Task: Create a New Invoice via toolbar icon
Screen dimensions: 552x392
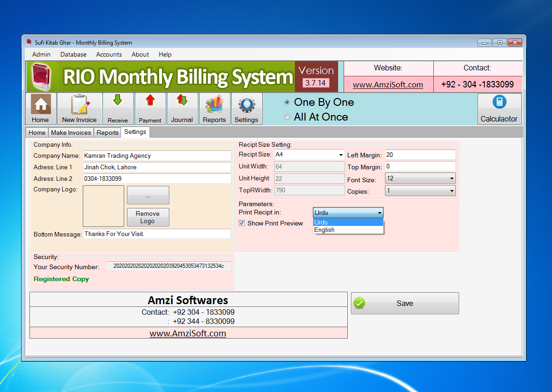Action: pyautogui.click(x=79, y=108)
